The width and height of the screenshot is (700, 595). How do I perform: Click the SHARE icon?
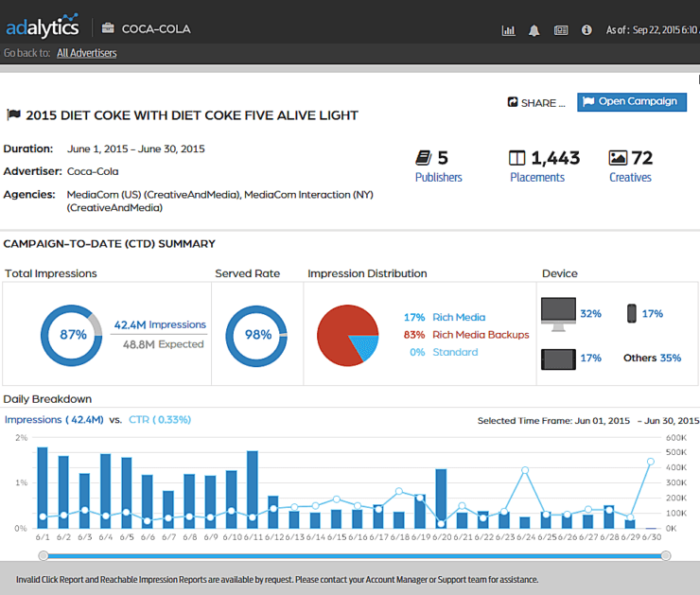pyautogui.click(x=513, y=102)
